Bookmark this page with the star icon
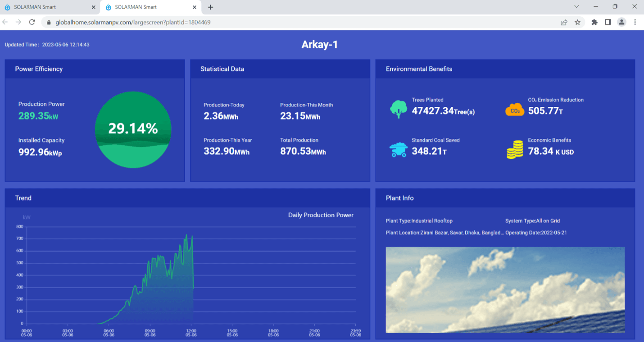Image resolution: width=644 pixels, height=344 pixels. click(577, 22)
